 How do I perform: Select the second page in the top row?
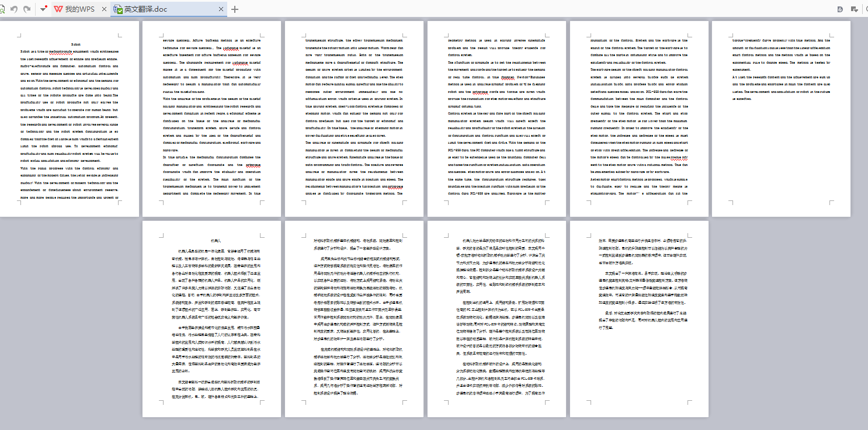(x=211, y=119)
